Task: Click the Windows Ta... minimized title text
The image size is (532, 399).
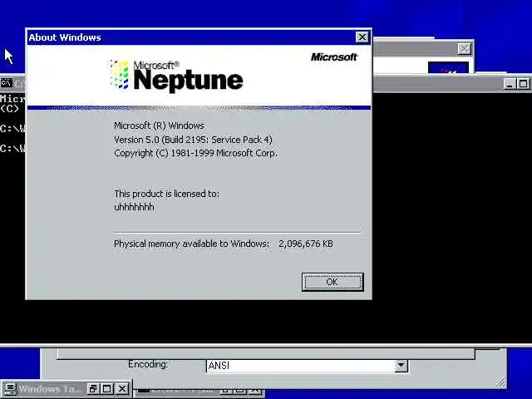Action: (x=50, y=389)
